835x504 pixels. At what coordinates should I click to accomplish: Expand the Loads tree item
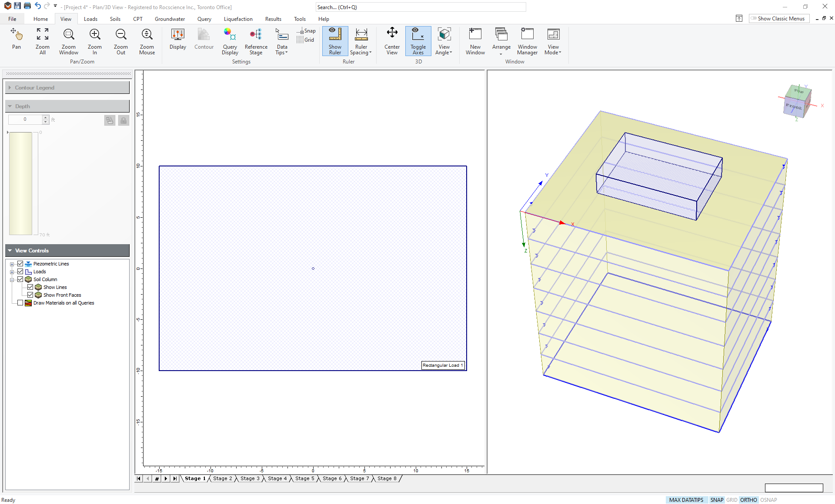point(12,271)
